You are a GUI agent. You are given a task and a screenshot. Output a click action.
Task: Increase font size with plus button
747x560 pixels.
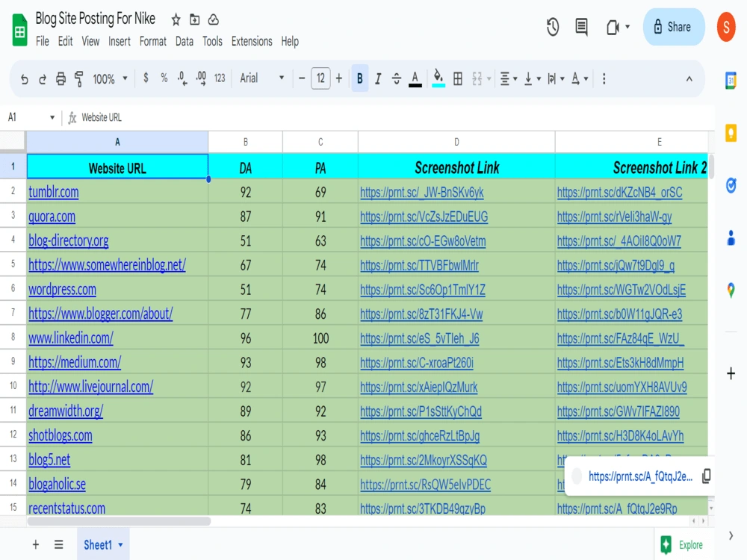click(338, 78)
